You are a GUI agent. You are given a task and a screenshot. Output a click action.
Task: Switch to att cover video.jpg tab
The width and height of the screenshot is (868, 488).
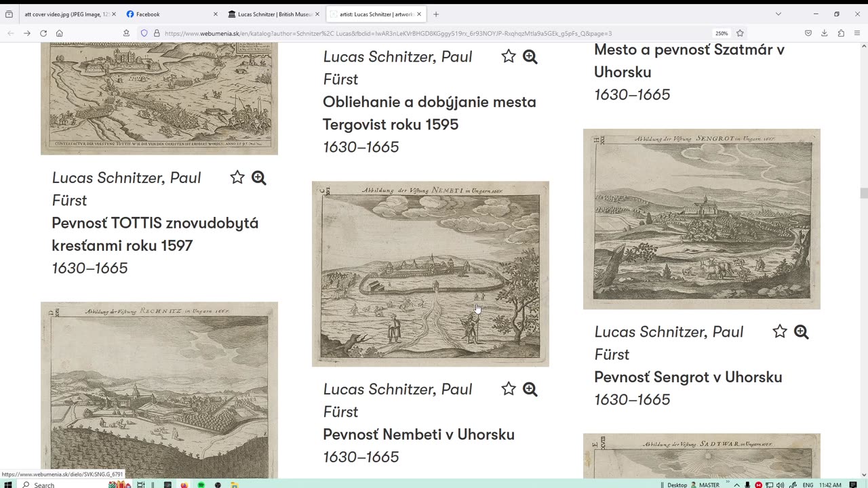pos(66,14)
